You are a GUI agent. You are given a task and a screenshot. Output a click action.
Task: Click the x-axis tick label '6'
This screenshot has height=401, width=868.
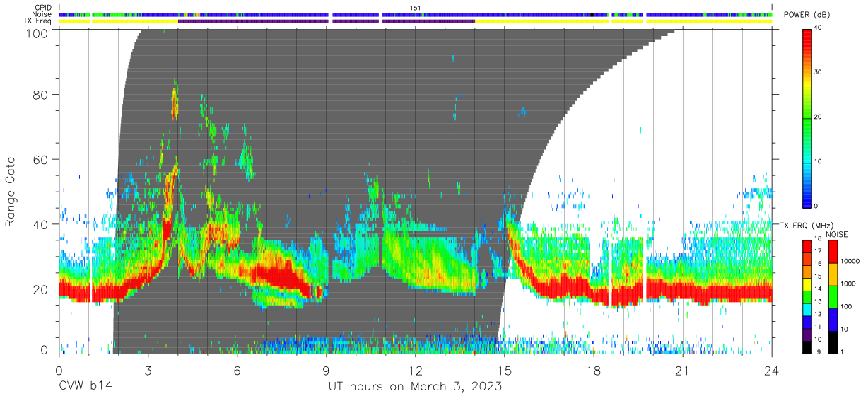click(x=237, y=371)
